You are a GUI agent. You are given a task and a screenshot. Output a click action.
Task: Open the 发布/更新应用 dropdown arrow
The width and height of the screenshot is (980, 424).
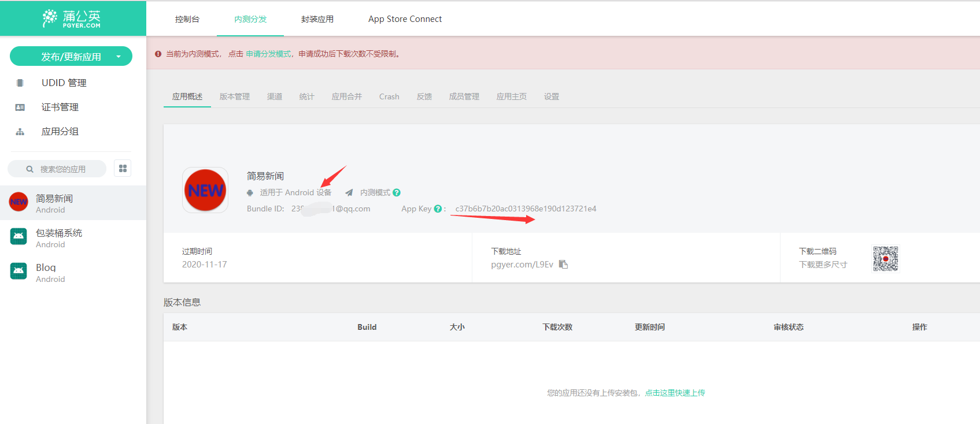(x=119, y=57)
